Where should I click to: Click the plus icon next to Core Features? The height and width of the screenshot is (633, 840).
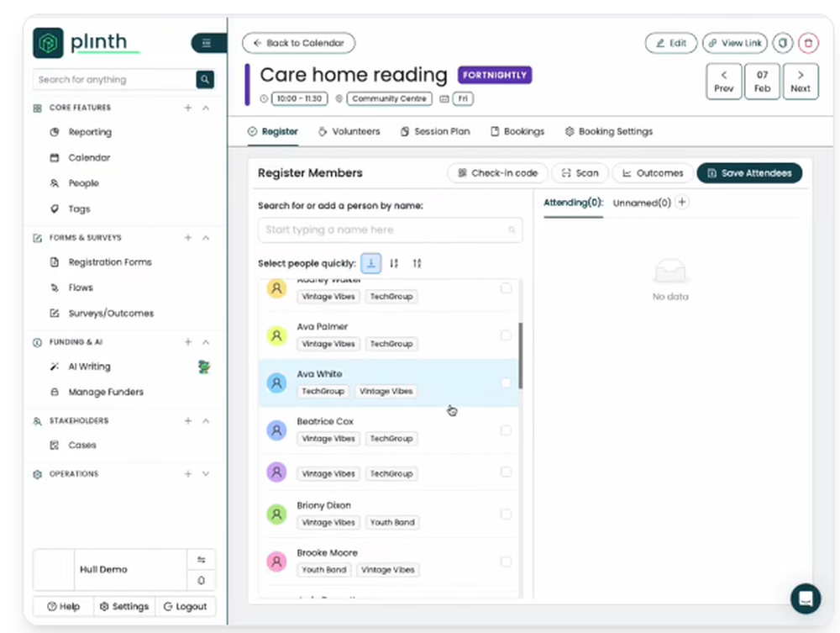pyautogui.click(x=188, y=108)
